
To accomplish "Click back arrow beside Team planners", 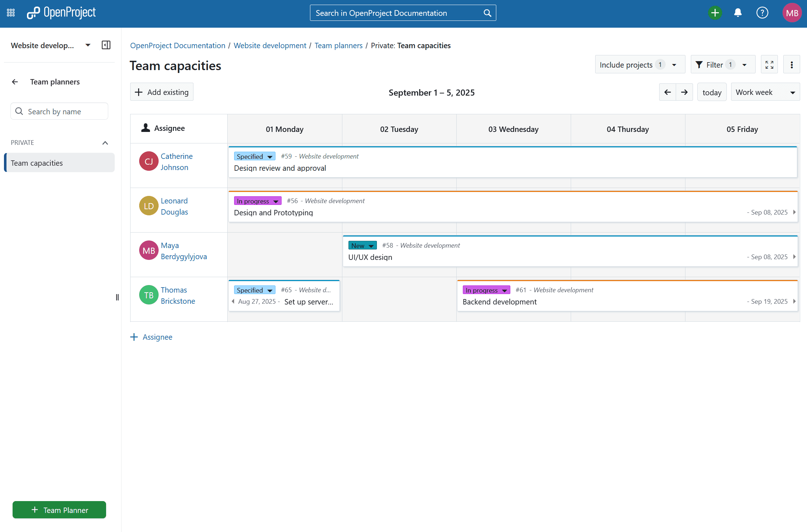I will 15,82.
